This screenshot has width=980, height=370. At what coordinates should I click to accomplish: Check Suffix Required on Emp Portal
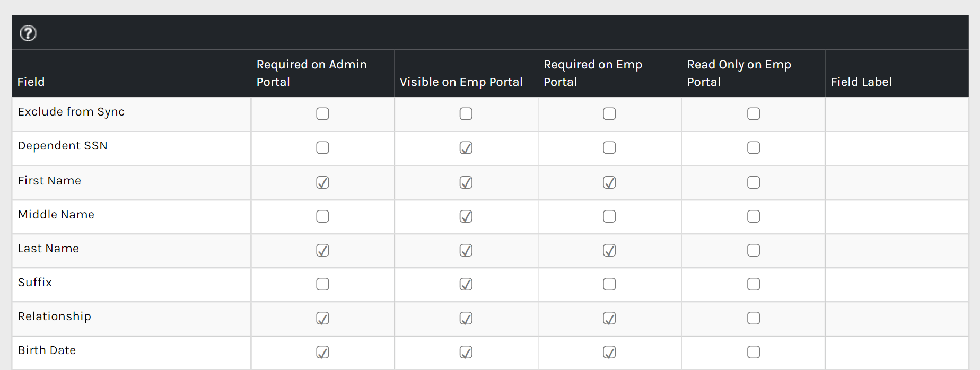pyautogui.click(x=609, y=284)
